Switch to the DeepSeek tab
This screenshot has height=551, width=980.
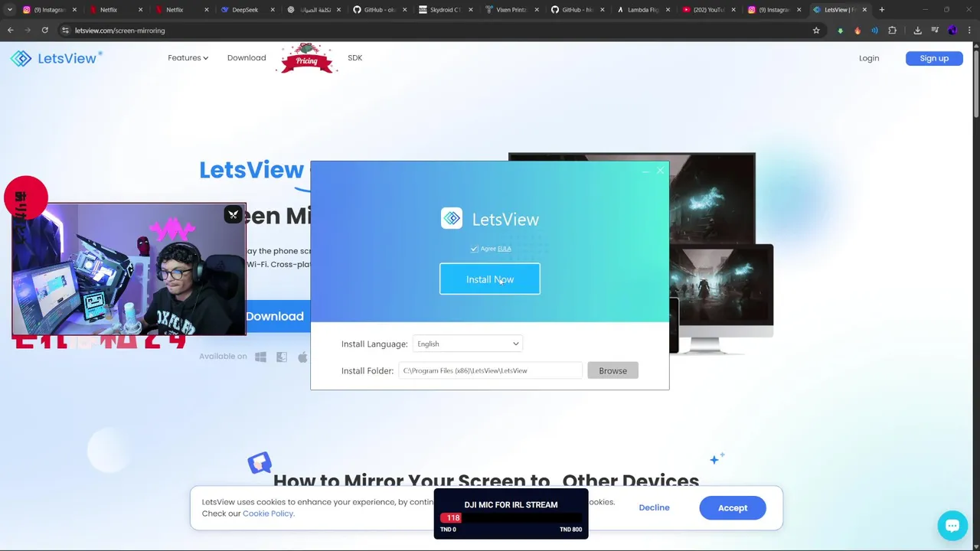point(245,10)
